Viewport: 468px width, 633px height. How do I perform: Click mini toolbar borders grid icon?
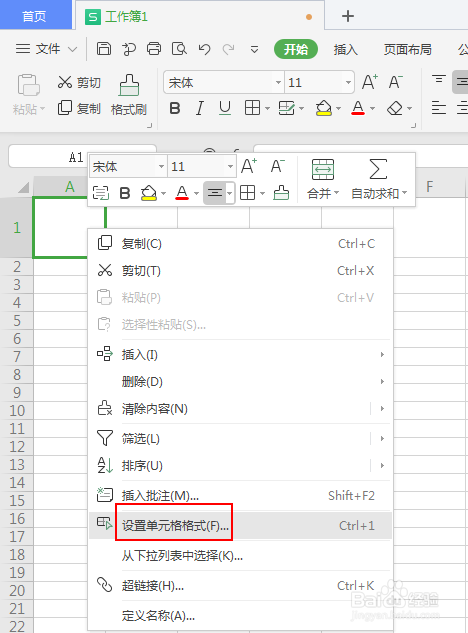click(248, 193)
